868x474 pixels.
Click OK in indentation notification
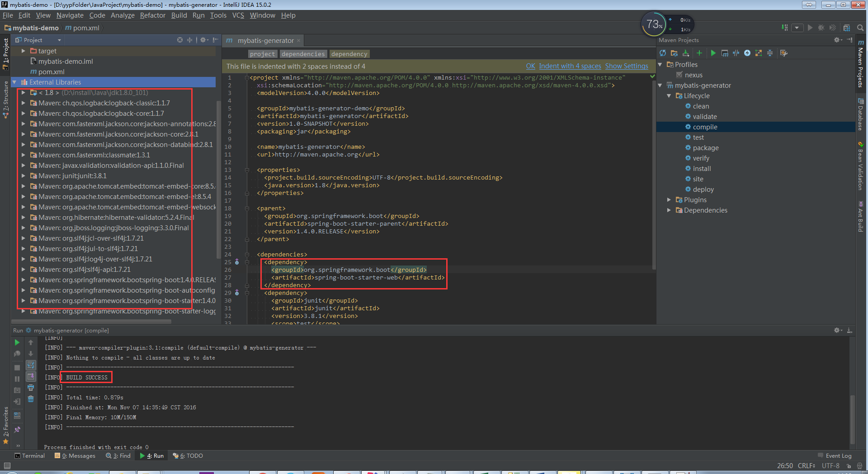tap(530, 66)
